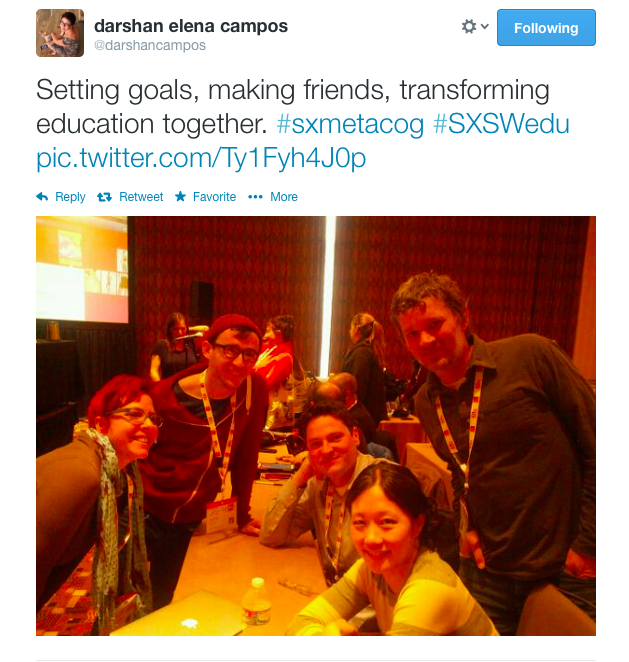The height and width of the screenshot is (662, 629).
Task: Open the #SXSWedu hashtag
Action: click(x=501, y=124)
